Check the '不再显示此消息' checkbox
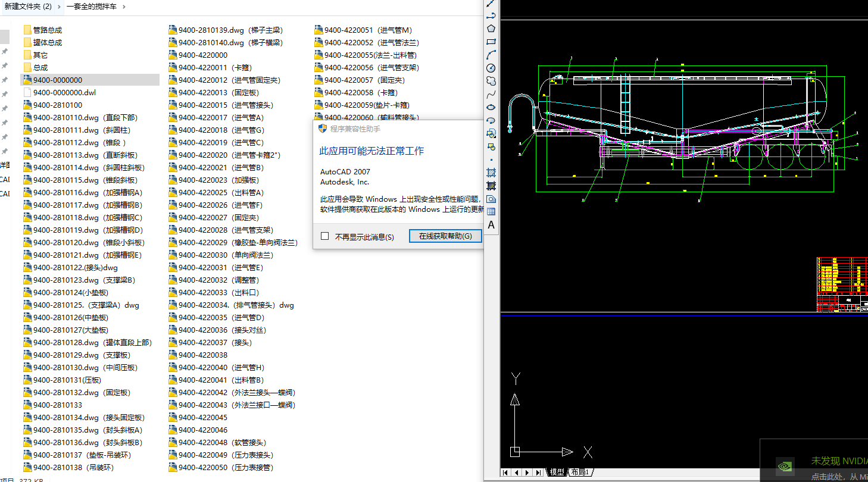This screenshot has width=868, height=482. point(325,236)
